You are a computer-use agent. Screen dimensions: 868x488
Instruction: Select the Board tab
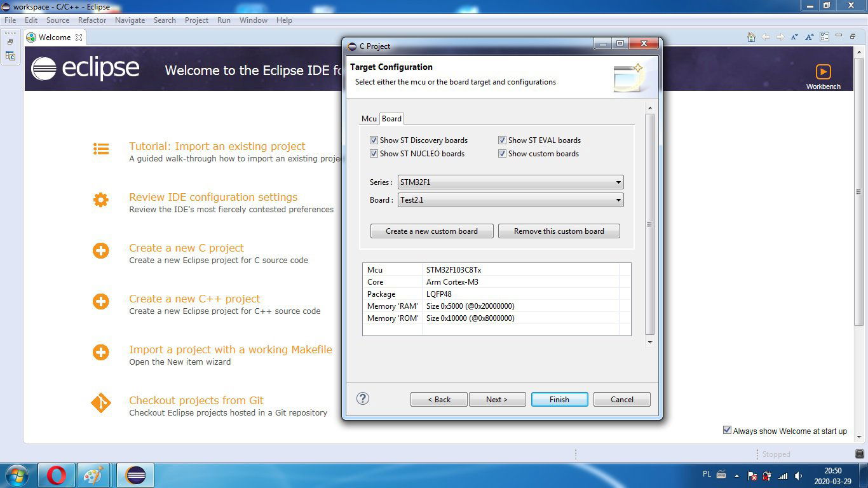(x=391, y=118)
